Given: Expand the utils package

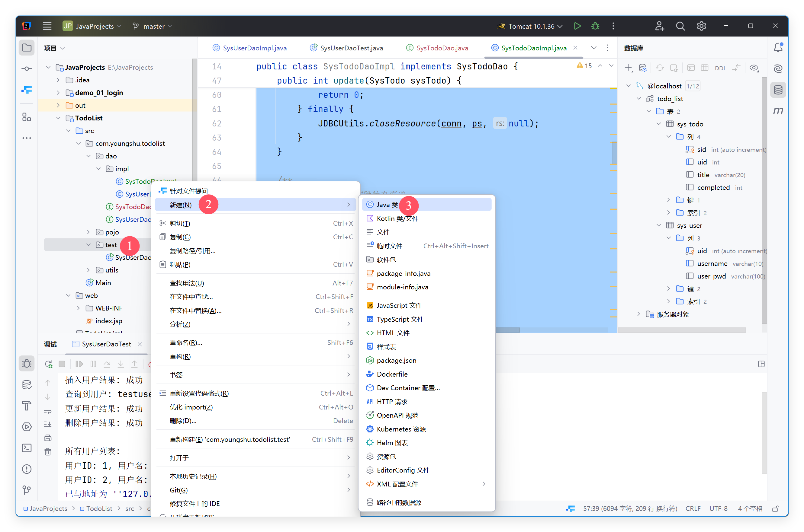Looking at the screenshot, I should tap(88, 270).
